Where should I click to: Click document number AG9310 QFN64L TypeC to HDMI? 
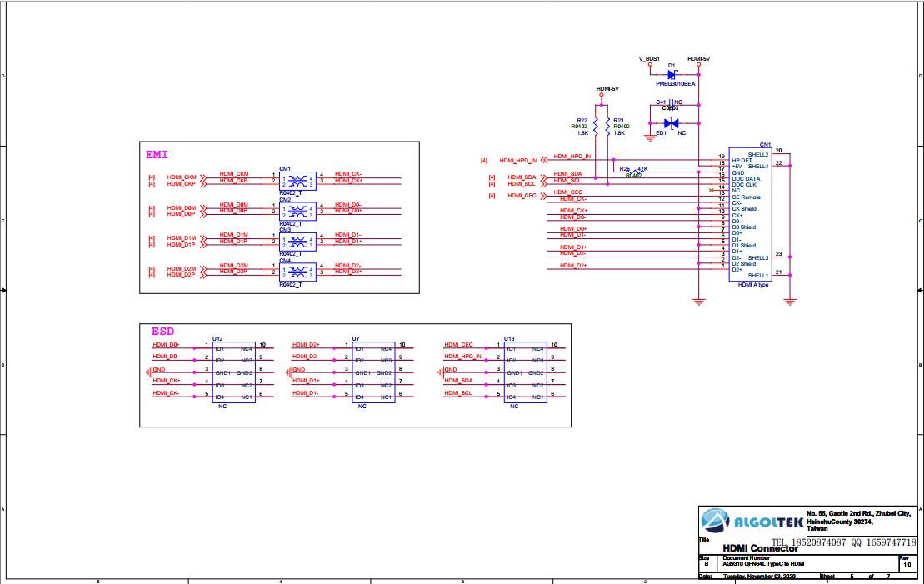pos(764,564)
